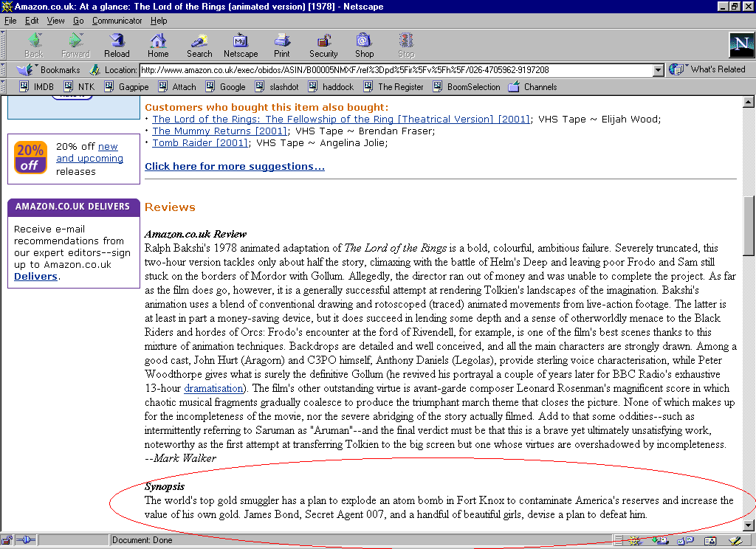The image size is (756, 549).
Task: Open the Gagpipe bookmark
Action: pos(127,87)
